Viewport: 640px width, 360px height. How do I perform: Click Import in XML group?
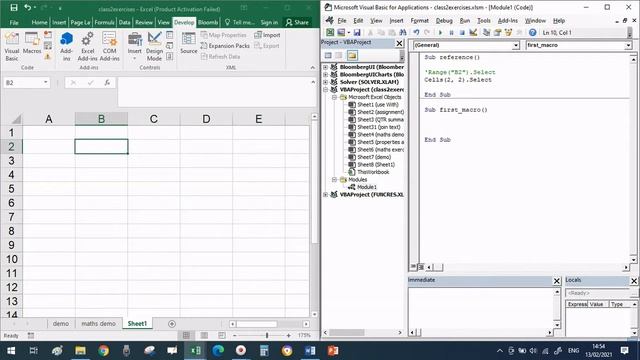coord(267,35)
